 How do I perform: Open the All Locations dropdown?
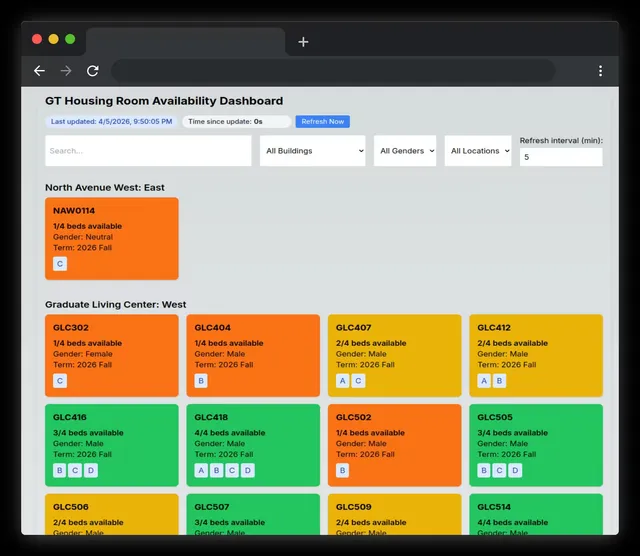point(478,151)
